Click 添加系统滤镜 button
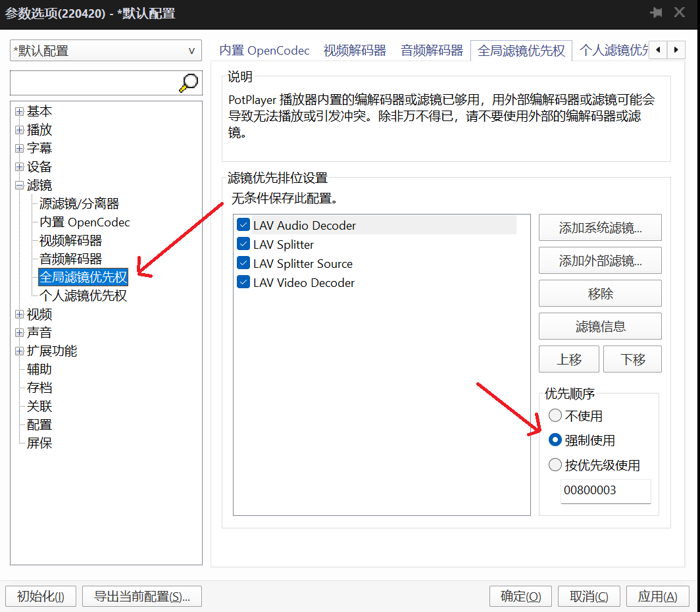The width and height of the screenshot is (700, 612). [600, 228]
